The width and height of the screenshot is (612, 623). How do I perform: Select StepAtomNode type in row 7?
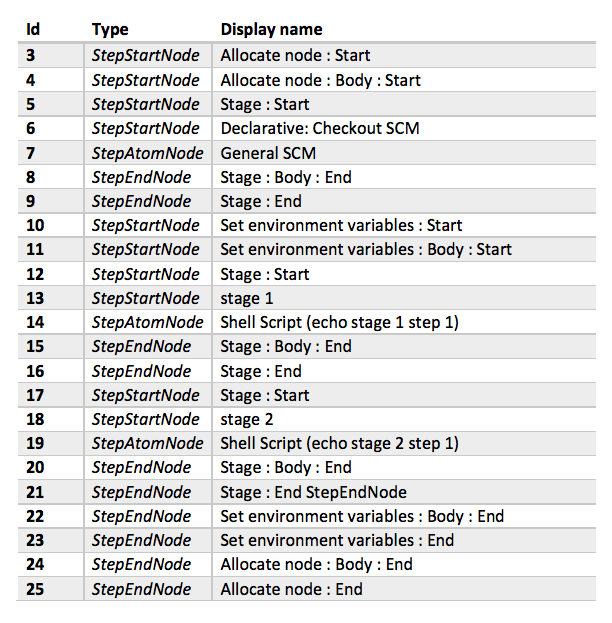click(x=147, y=153)
